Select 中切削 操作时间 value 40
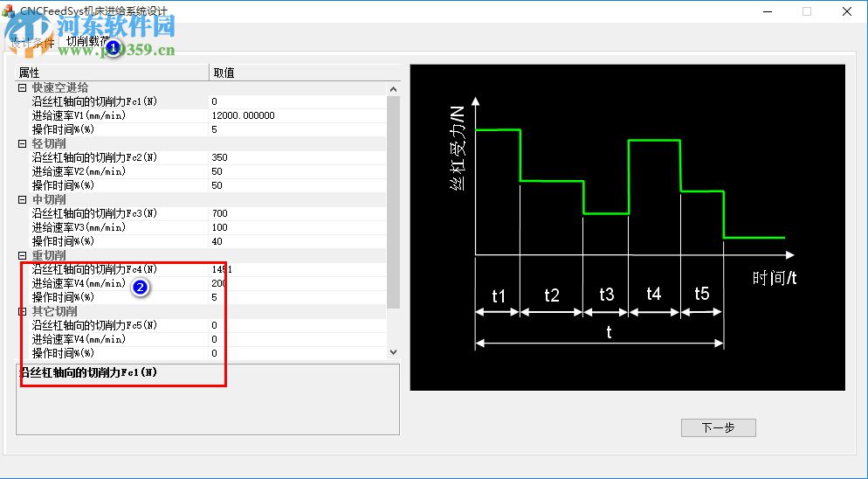 point(297,241)
